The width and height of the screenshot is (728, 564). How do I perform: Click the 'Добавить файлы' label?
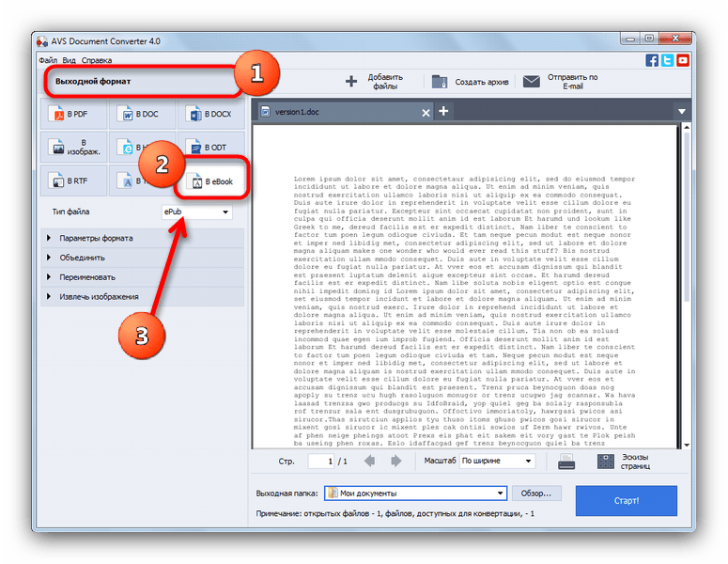pyautogui.click(x=385, y=82)
